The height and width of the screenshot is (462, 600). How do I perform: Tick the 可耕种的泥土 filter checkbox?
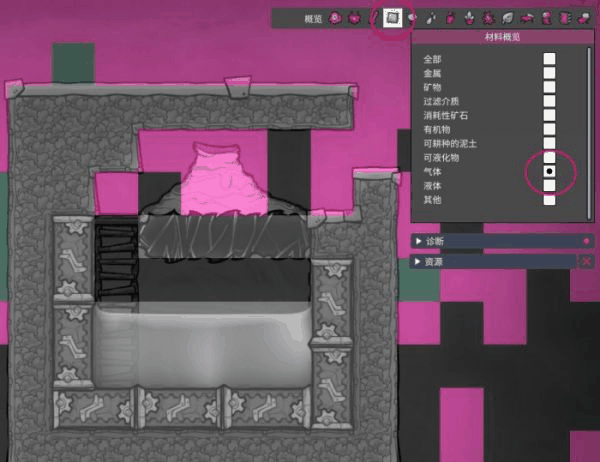[549, 144]
